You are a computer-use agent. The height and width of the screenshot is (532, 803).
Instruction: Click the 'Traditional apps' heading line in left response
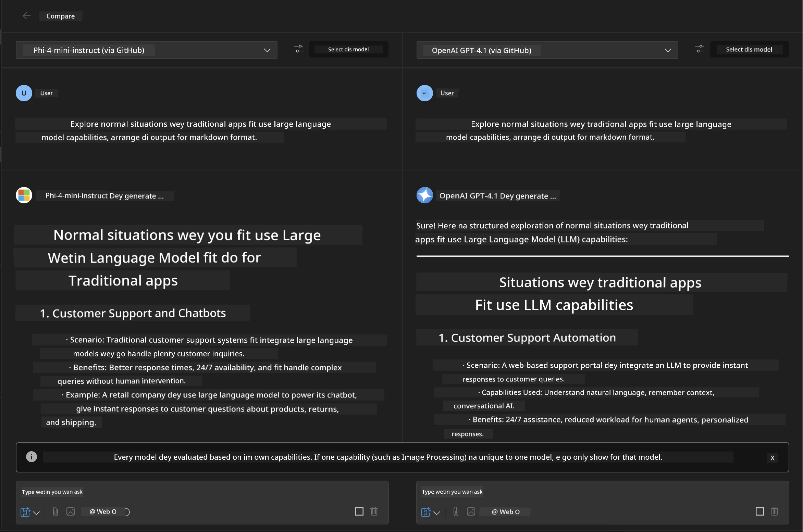tap(123, 280)
